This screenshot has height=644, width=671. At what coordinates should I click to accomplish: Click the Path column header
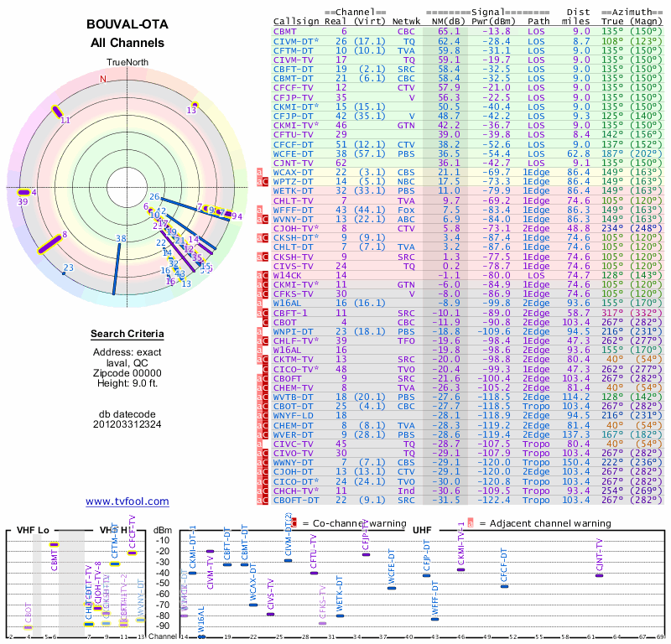[538, 22]
